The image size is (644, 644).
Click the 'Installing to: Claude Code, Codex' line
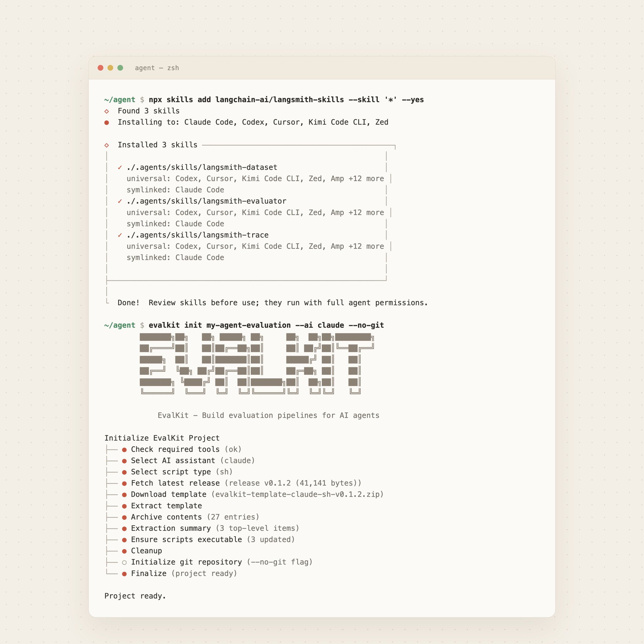(253, 122)
